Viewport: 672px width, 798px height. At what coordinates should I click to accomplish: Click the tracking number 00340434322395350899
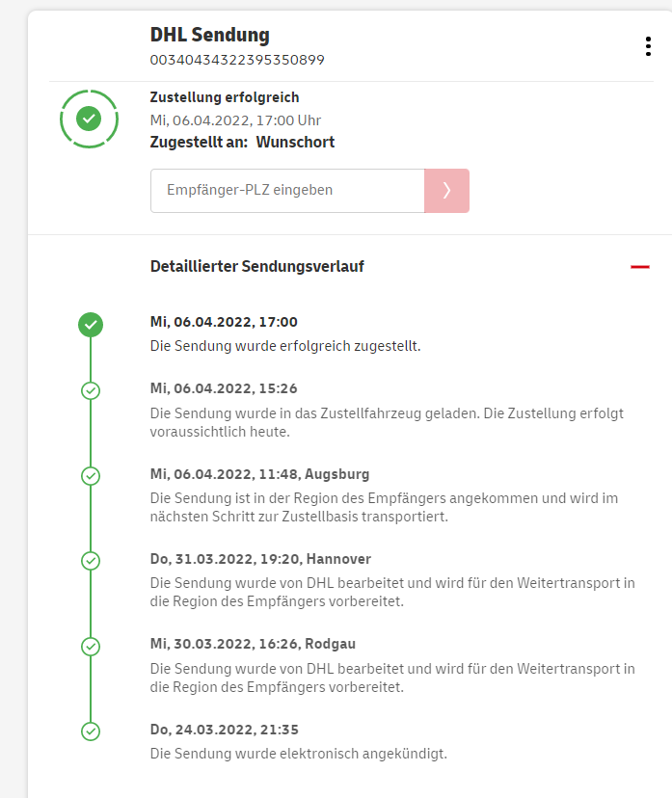(x=237, y=60)
